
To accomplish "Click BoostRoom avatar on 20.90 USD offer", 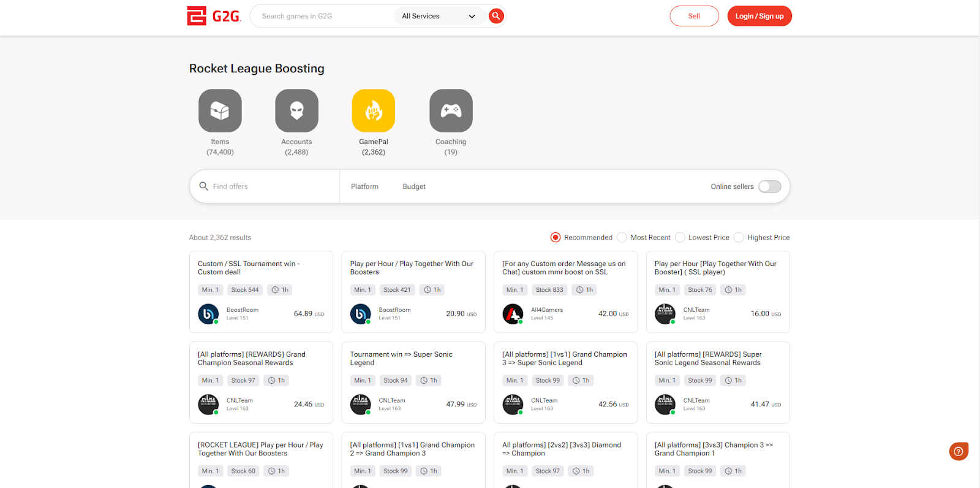I will pos(361,314).
